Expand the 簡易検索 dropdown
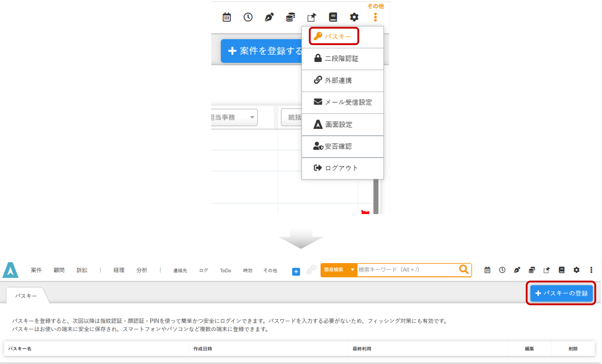The image size is (602, 364). pos(339,270)
